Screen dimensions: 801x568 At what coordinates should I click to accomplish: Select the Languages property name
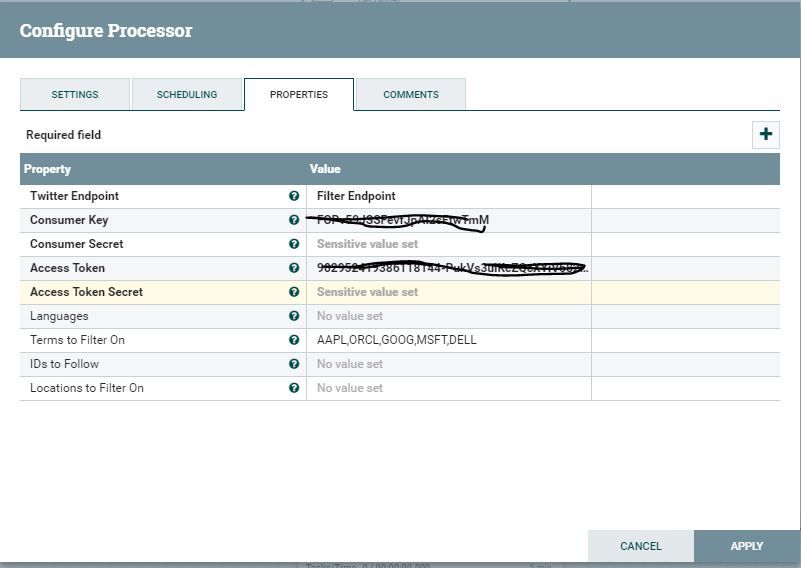point(59,316)
